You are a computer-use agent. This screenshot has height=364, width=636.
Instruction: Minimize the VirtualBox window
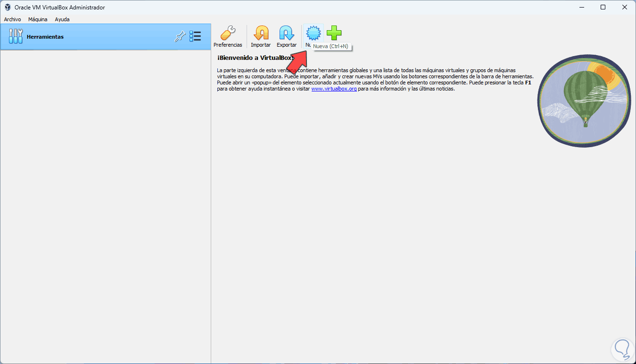581,7
